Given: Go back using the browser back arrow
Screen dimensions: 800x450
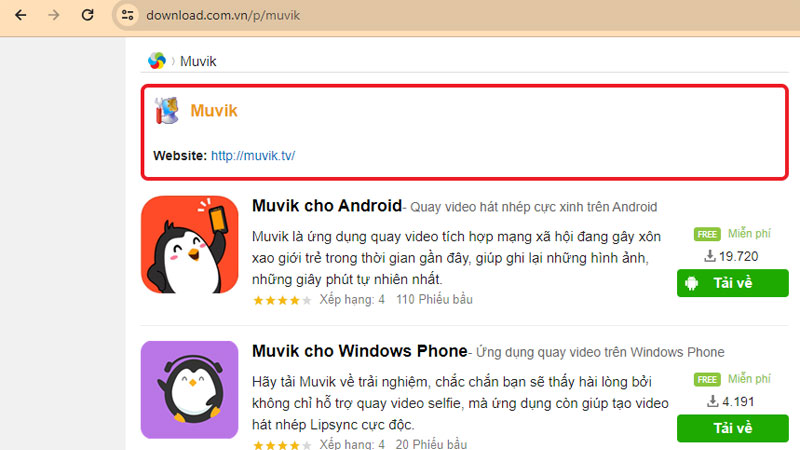Looking at the screenshot, I should point(20,15).
